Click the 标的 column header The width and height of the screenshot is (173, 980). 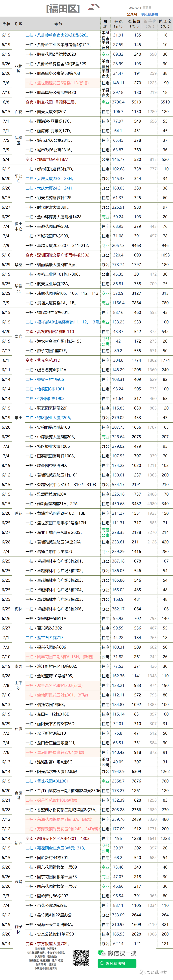coord(58,24)
